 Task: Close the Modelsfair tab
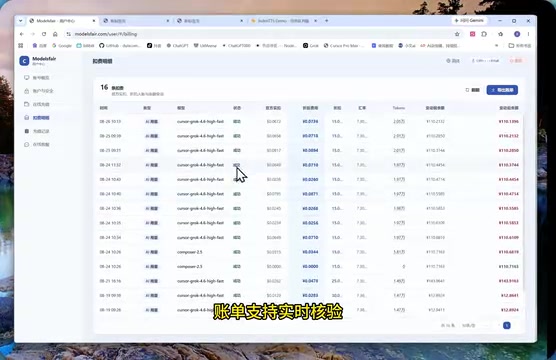pos(94,21)
